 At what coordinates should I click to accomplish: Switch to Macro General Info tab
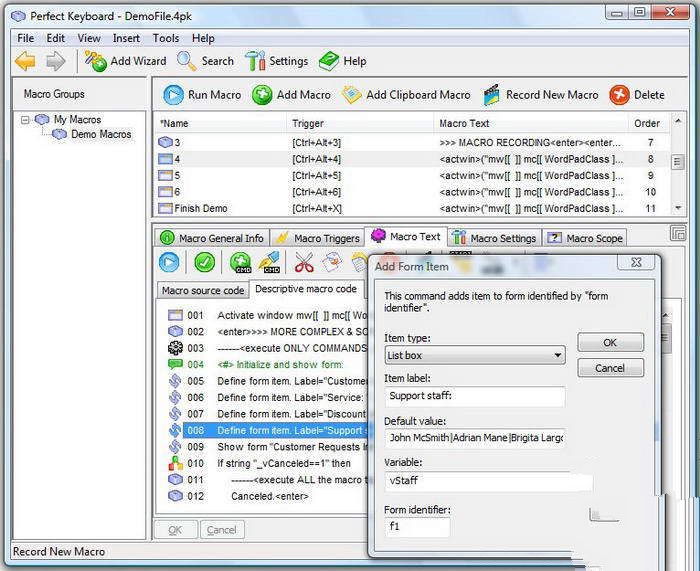212,238
